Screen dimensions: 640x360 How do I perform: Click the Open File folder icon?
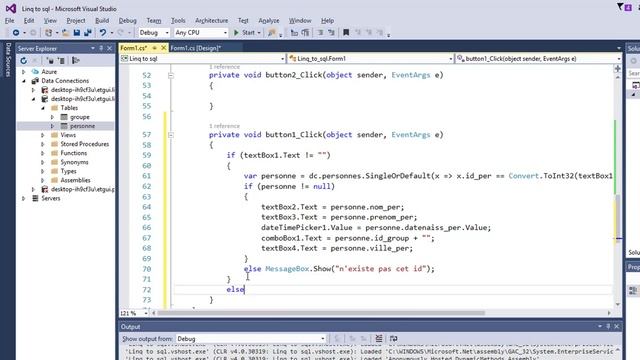65,33
